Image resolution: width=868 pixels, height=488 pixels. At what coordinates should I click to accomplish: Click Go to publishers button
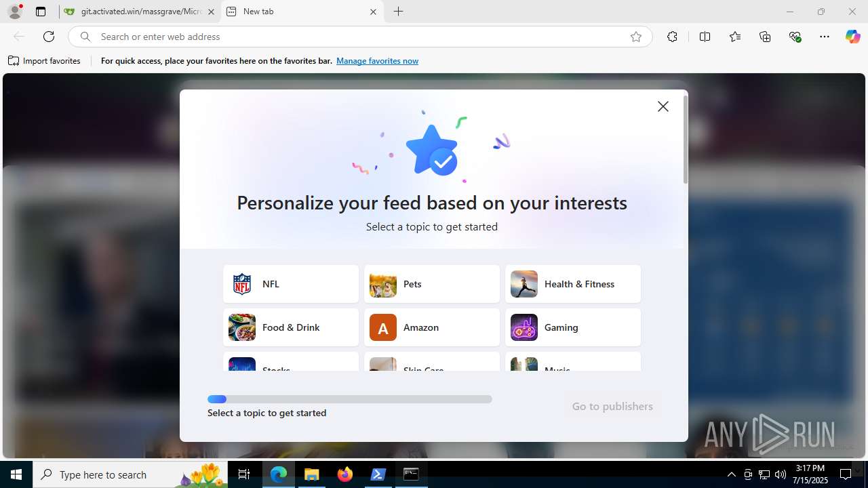click(x=612, y=406)
